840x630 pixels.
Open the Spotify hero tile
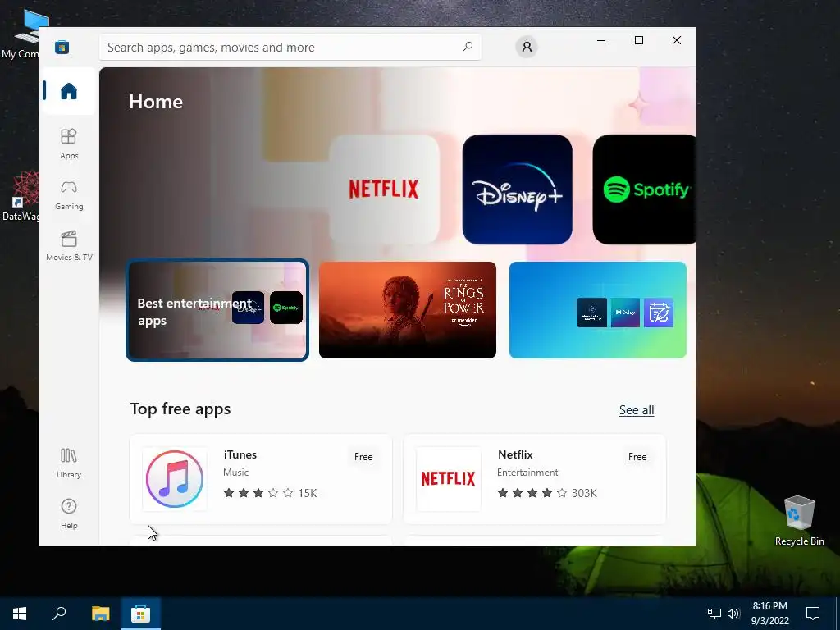(x=644, y=189)
